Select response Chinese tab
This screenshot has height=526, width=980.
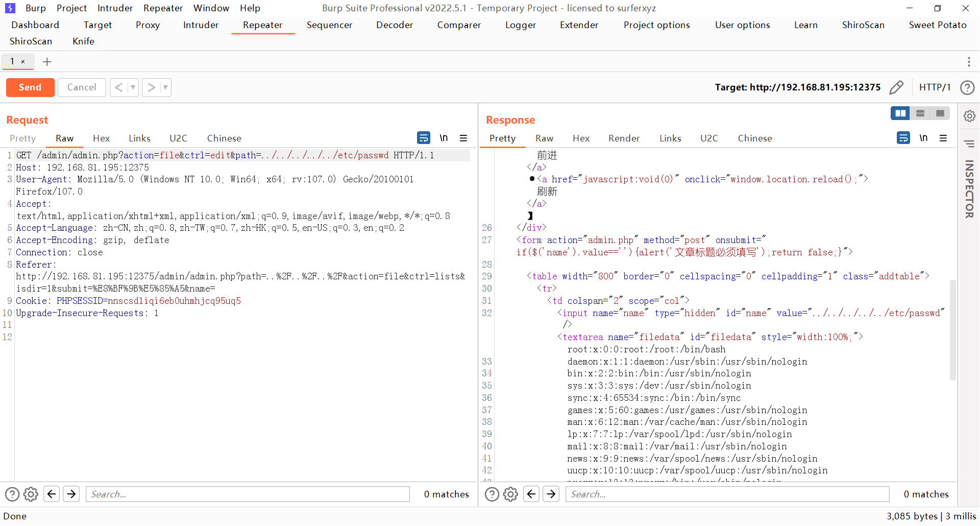[755, 138]
